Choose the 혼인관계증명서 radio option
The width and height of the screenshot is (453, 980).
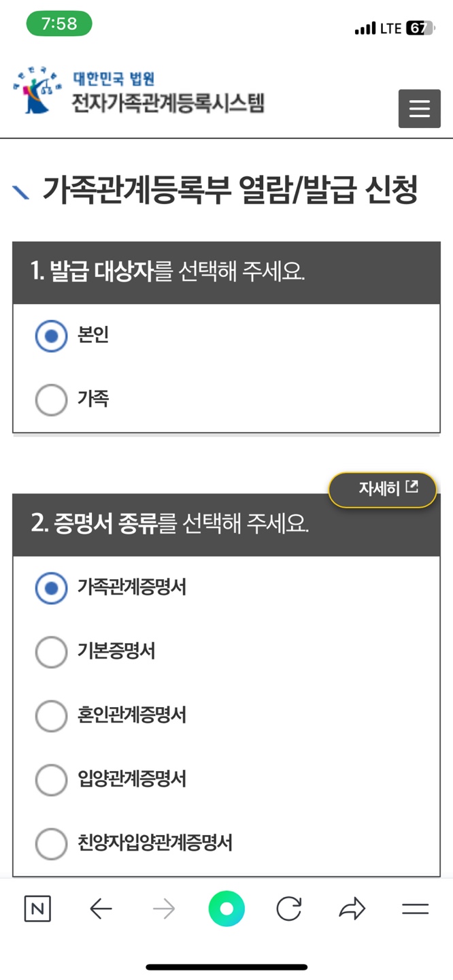[51, 716]
